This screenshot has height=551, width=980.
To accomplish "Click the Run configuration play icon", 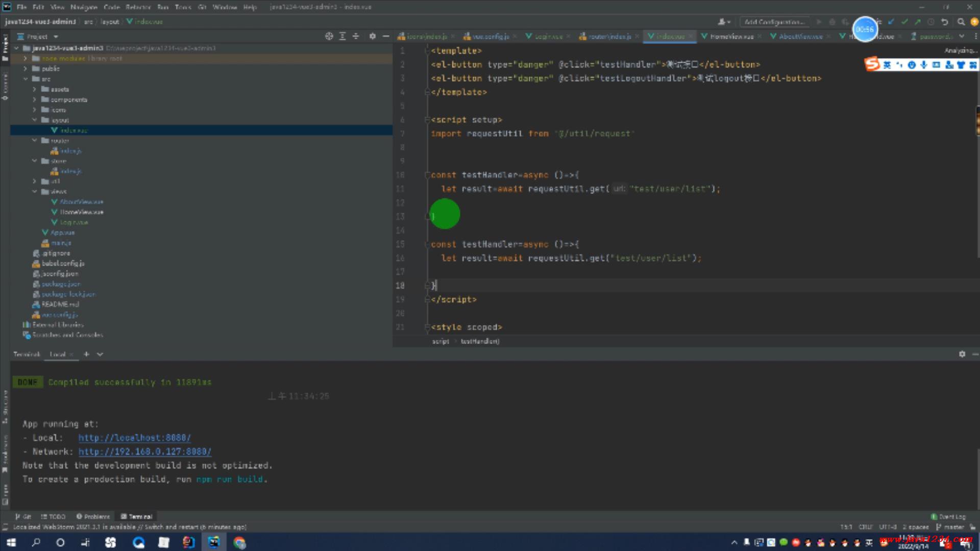I will point(819,22).
